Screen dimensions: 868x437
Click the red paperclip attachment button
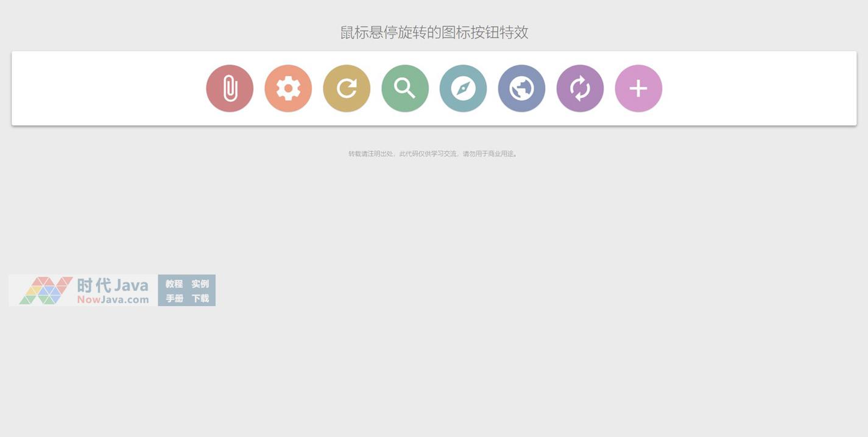(x=230, y=89)
